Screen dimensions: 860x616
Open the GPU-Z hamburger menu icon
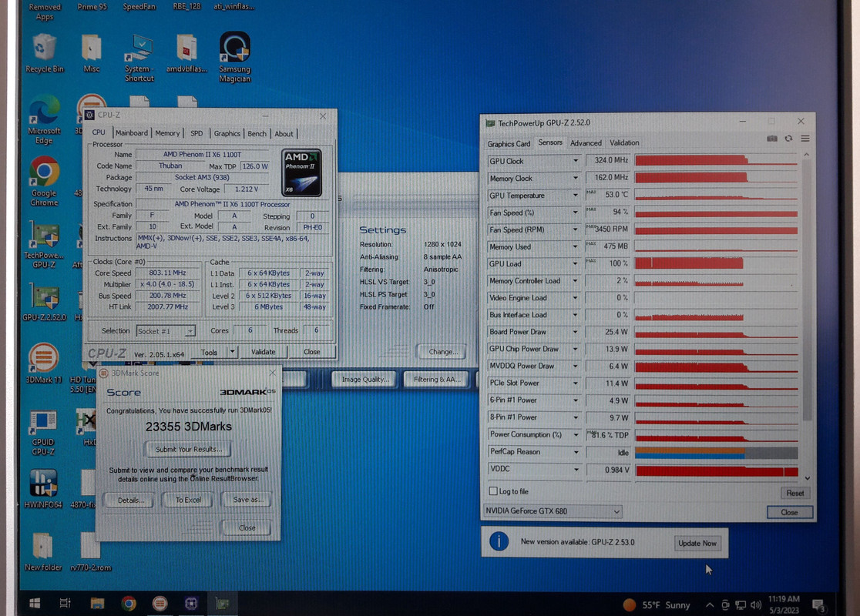coord(805,139)
